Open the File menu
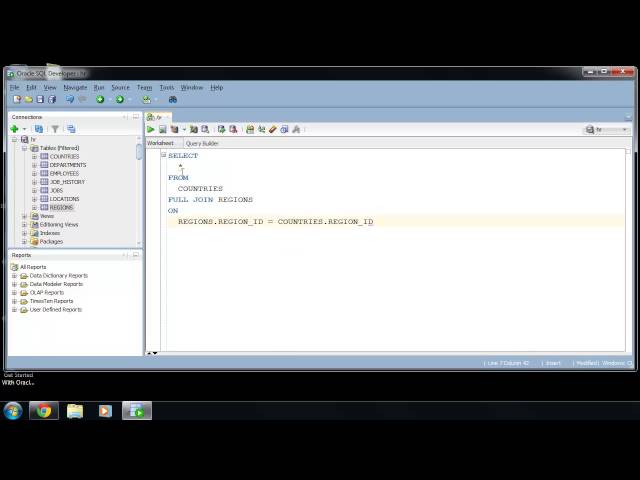 [15, 87]
